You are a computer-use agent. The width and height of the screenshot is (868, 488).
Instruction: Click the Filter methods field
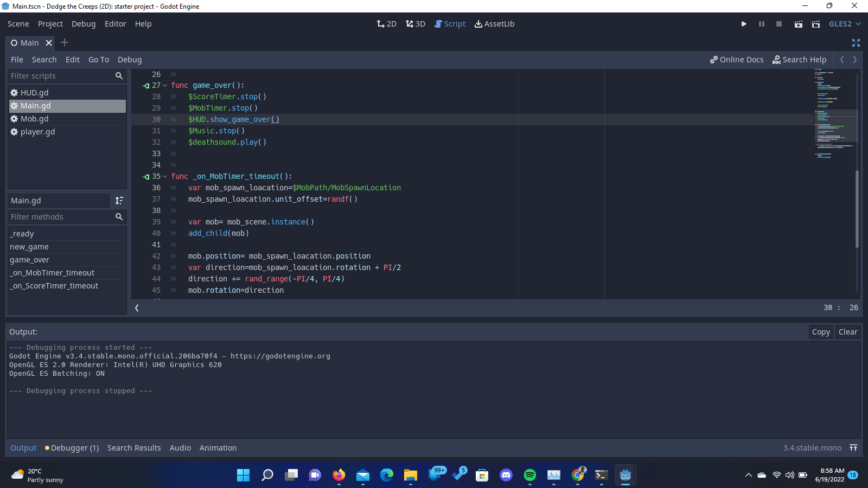(67, 217)
